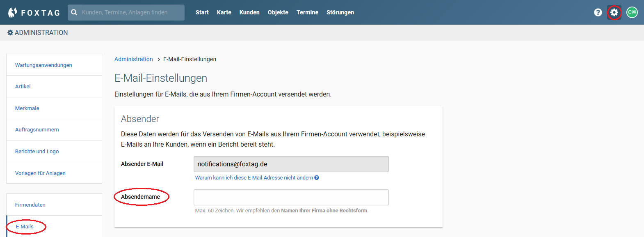Open help via question mark icon
Screen dimensions: 644x237
[598, 12]
